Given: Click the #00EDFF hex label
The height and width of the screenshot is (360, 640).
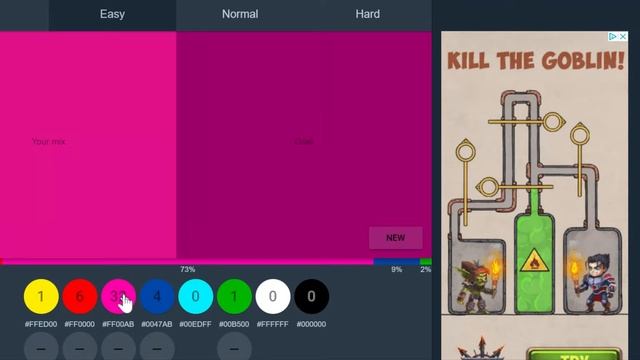Looking at the screenshot, I should click(195, 324).
